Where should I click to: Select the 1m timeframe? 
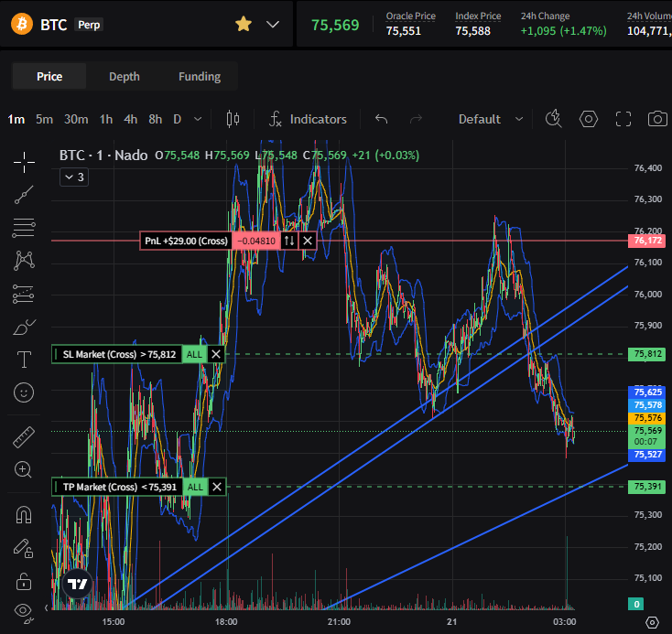tap(16, 119)
